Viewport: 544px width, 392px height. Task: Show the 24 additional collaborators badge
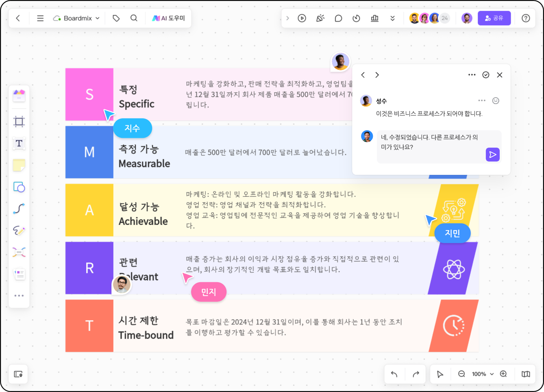(x=445, y=18)
